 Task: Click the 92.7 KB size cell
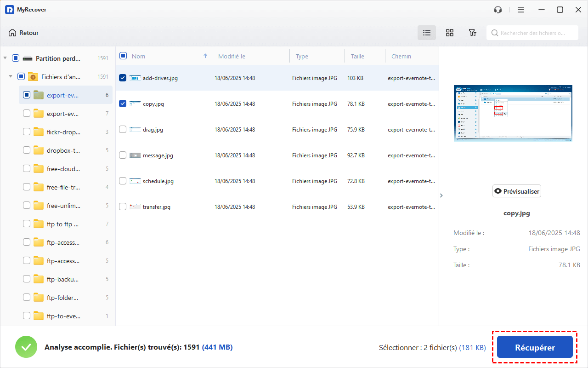click(356, 155)
